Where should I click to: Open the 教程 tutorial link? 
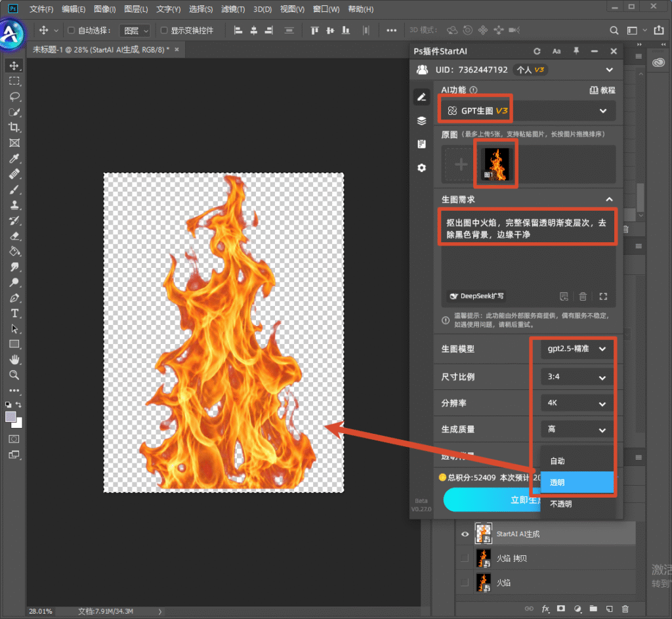pos(602,90)
